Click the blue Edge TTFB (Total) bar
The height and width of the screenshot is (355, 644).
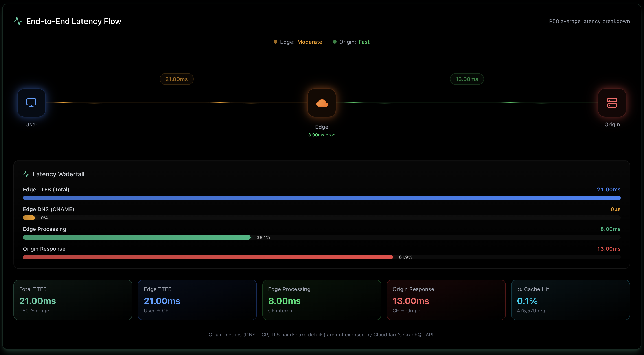322,198
